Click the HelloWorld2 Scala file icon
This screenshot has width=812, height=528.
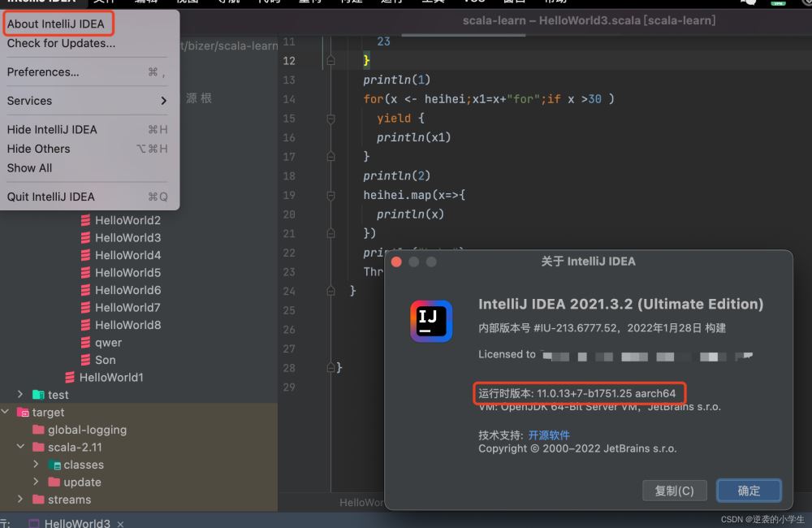85,220
